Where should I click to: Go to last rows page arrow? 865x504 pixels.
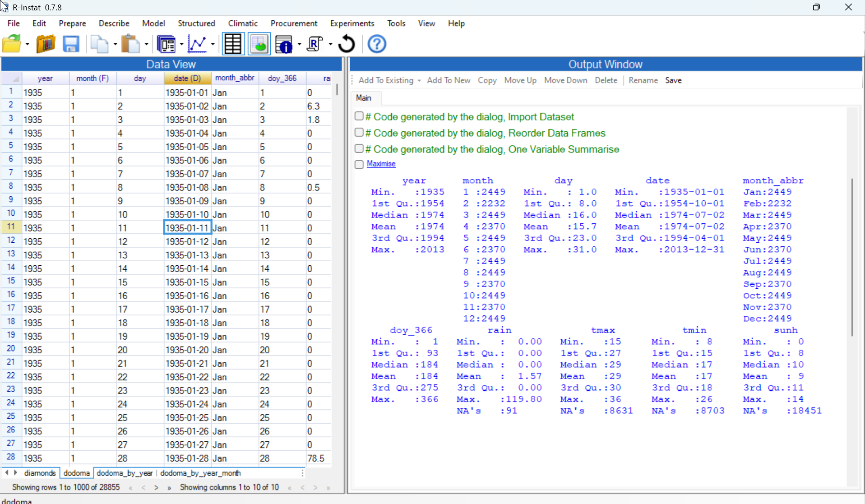169,487
